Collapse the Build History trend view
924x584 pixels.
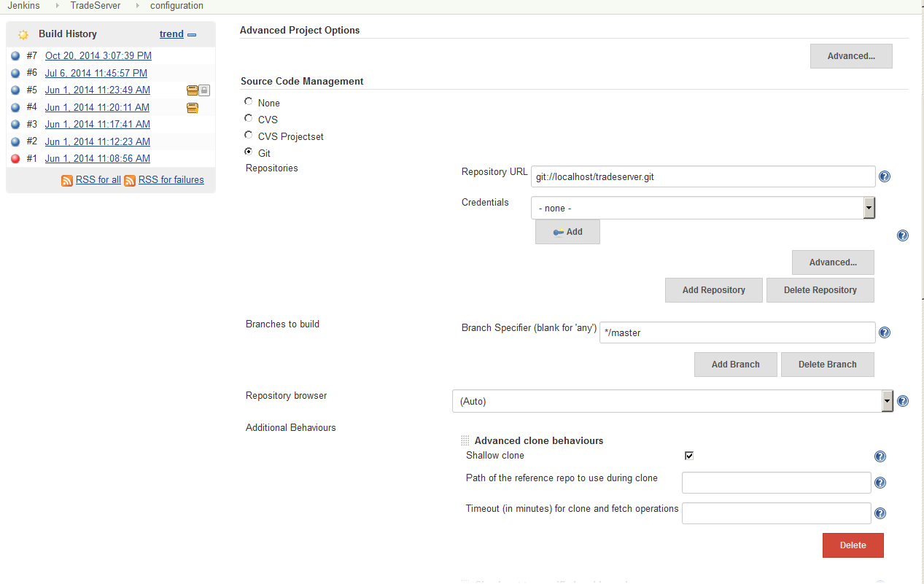(192, 34)
